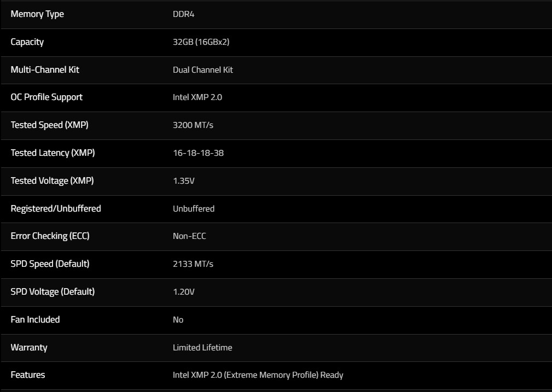Click the SPD Speed (Default) label
Image resolution: width=552 pixels, height=392 pixels.
50,264
